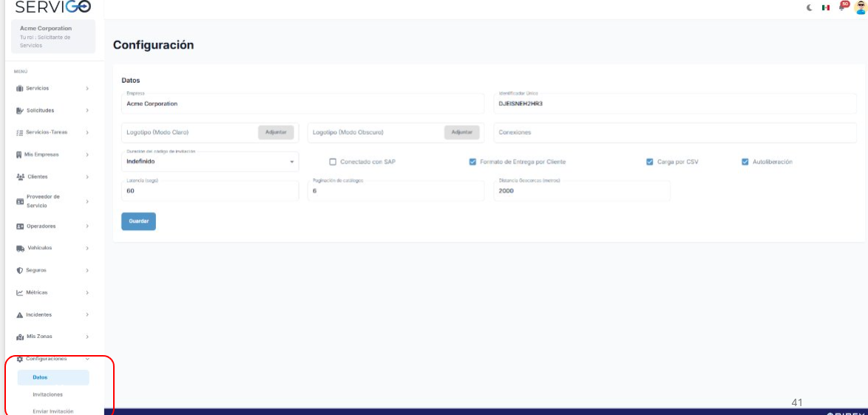Select the Datos submenu item
Viewport: 868px width, 415px height.
pos(53,377)
